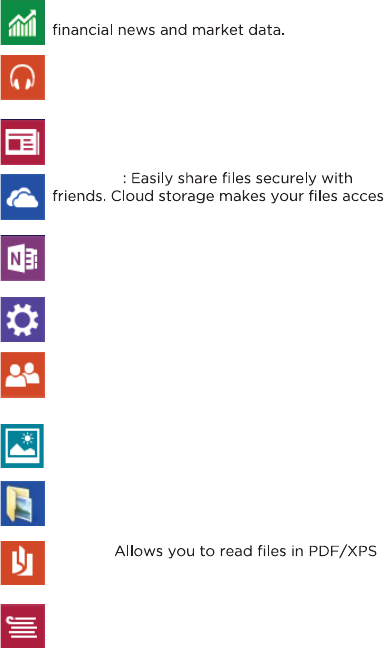
Task: Click the 'financial news and market data' text
Action: coord(168,30)
